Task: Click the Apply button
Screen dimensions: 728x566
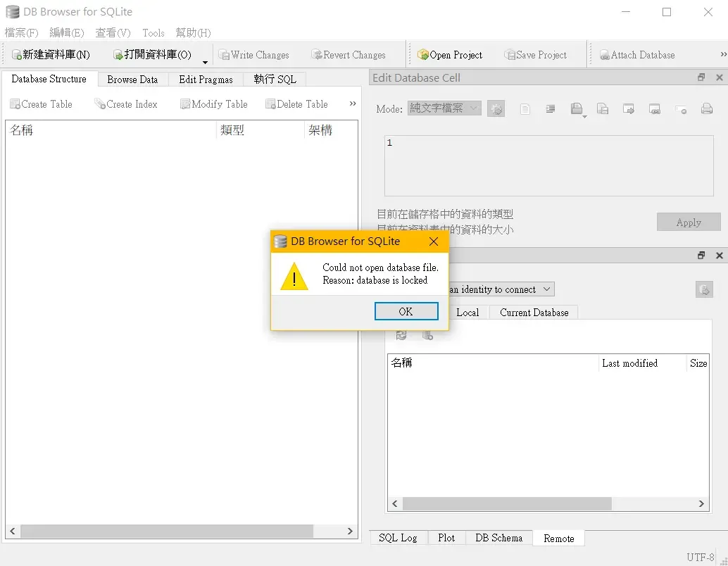Action: (688, 222)
